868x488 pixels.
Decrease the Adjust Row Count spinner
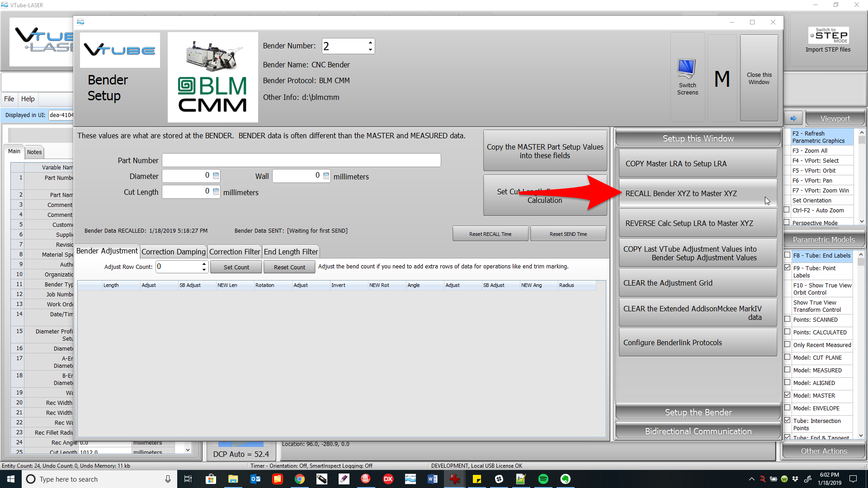[204, 270]
